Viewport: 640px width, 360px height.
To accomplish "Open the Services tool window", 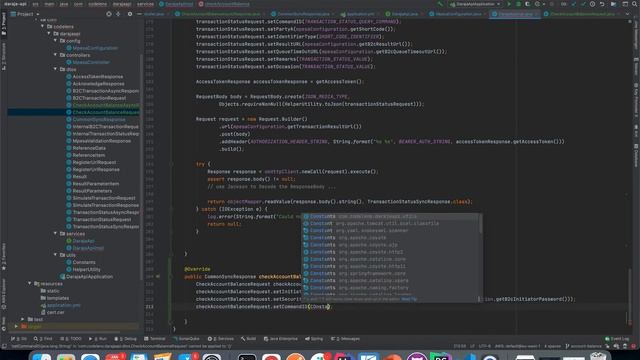I will coord(220,339).
